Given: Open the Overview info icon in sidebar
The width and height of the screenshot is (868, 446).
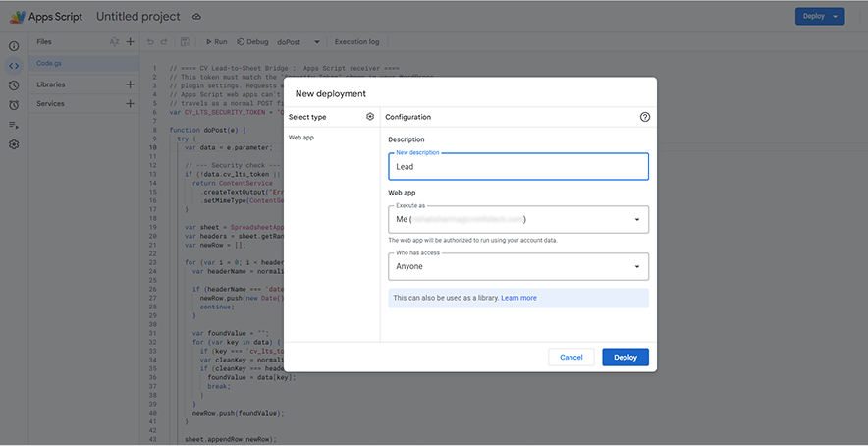Looking at the screenshot, I should tap(14, 46).
